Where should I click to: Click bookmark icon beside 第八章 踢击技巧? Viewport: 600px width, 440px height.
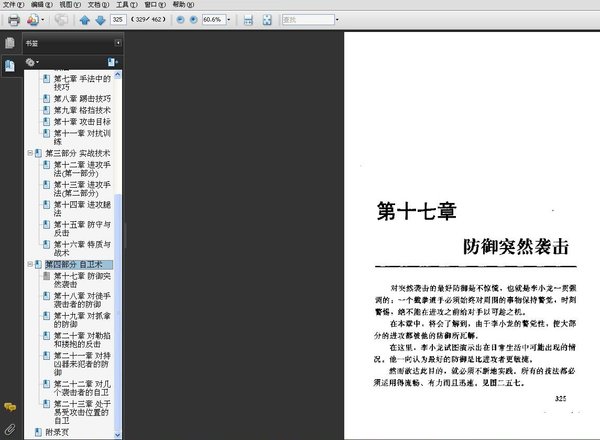46,99
